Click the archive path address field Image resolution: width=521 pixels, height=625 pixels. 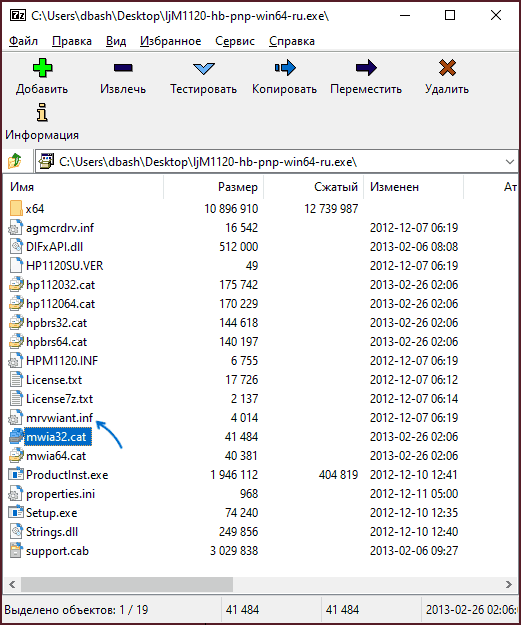click(269, 162)
